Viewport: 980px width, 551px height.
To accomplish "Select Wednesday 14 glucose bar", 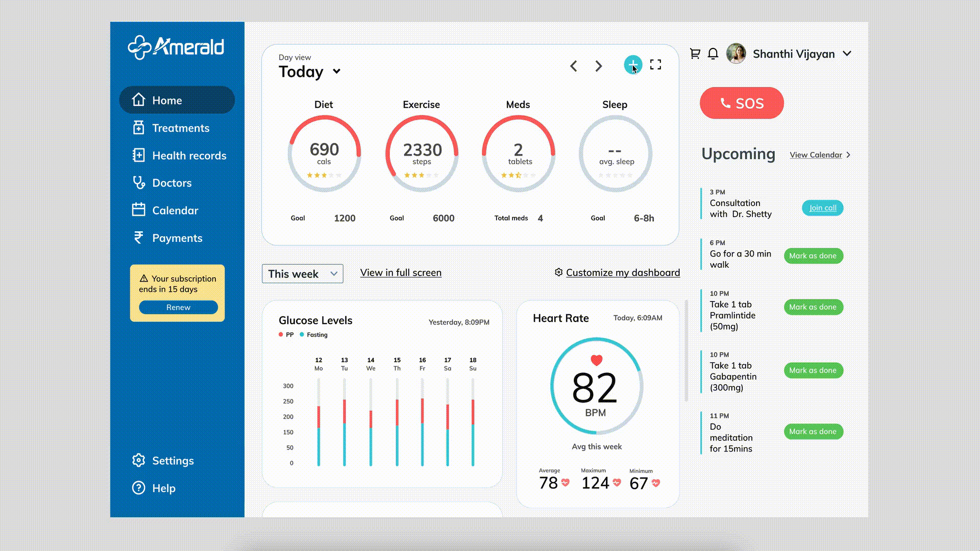I will click(371, 422).
